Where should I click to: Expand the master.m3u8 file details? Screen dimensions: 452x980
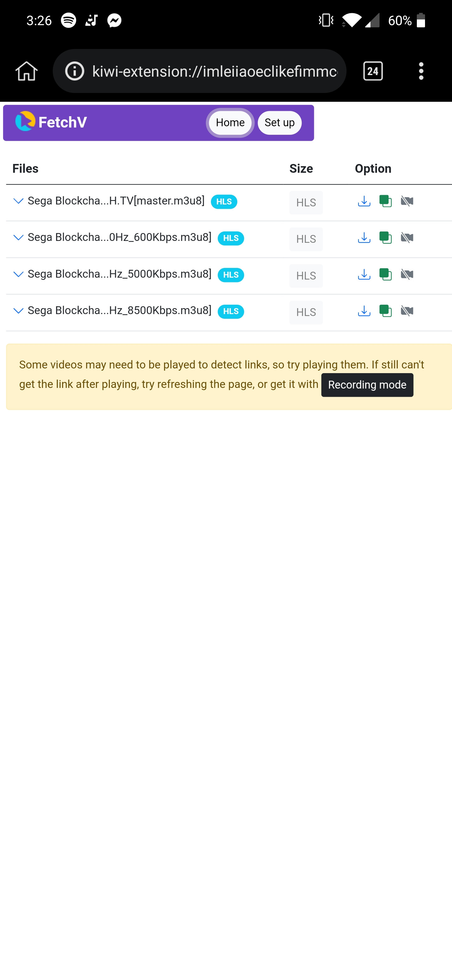point(18,201)
